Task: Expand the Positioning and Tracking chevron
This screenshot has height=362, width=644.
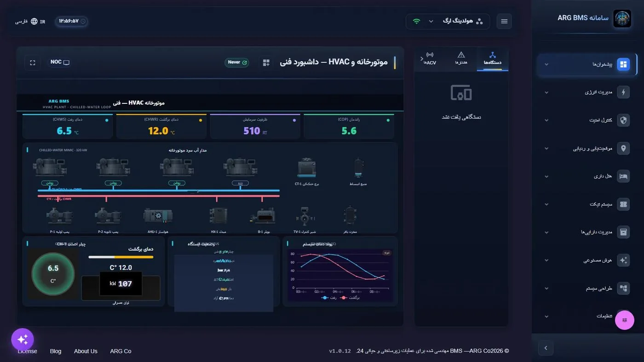Action: [546, 148]
